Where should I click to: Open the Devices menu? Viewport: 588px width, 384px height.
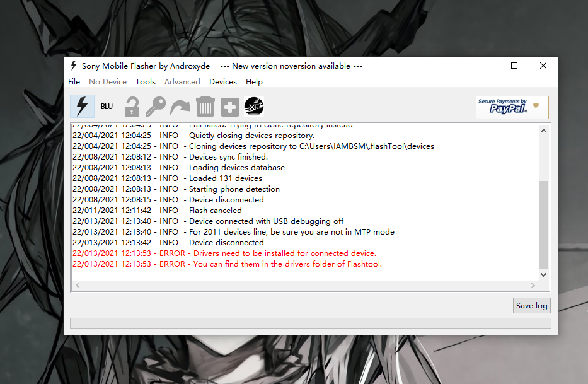point(223,82)
